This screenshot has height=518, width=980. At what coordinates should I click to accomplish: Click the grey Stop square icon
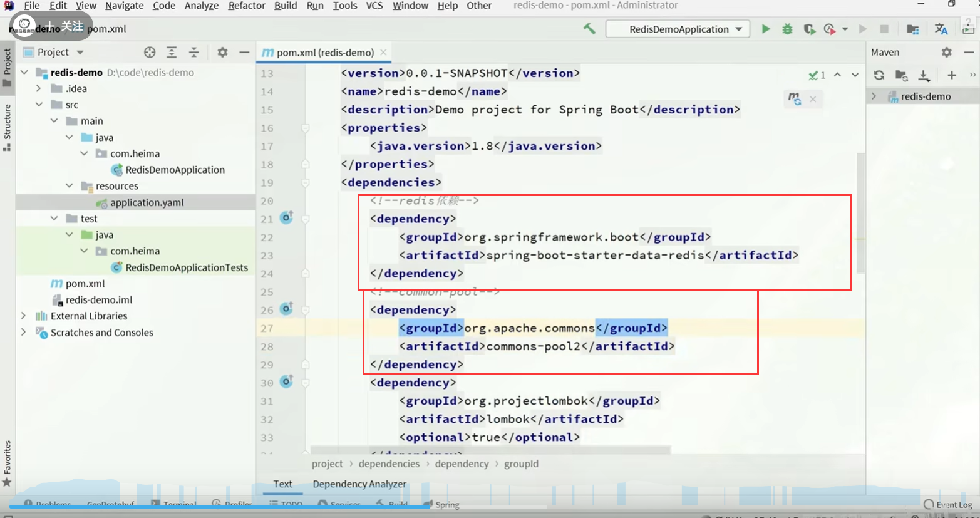pos(884,29)
